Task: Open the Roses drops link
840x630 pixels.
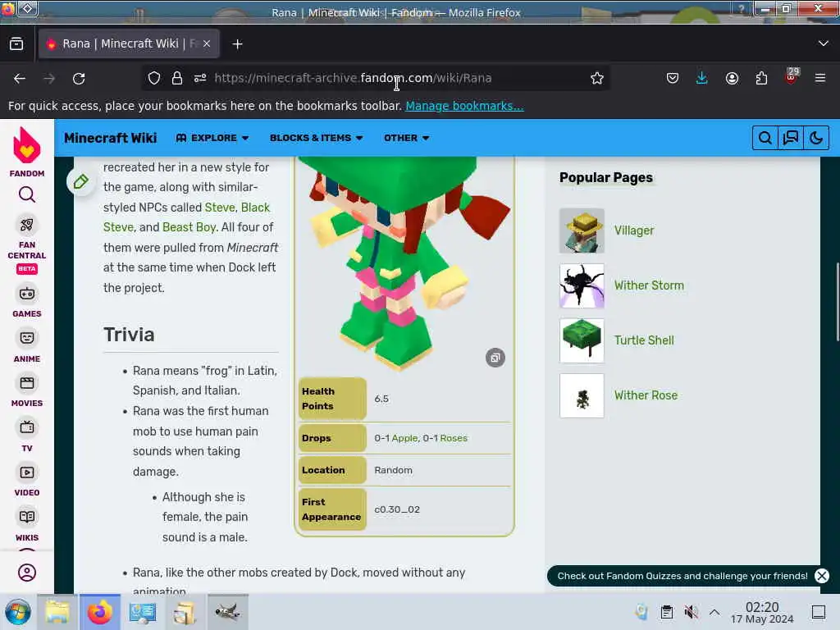Action: 454,438
